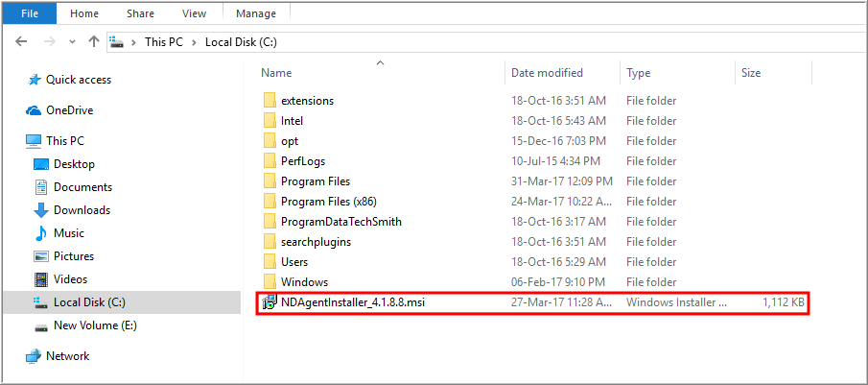Select This PC in the address bar
The image size is (868, 385).
[164, 42]
